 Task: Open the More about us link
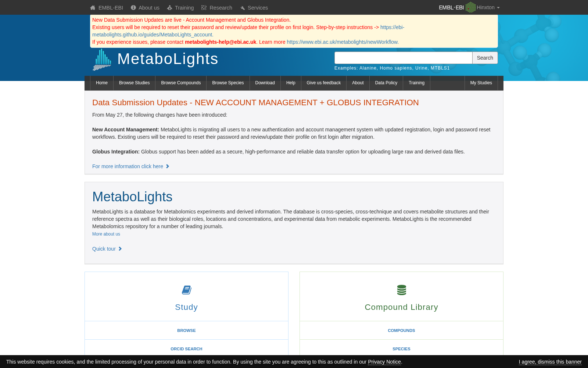coord(106,234)
